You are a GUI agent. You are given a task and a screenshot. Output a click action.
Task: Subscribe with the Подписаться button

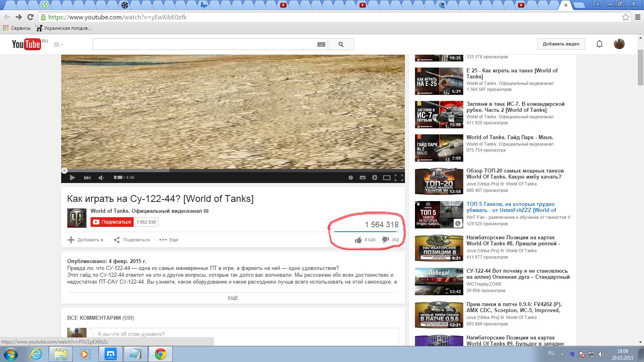tap(112, 222)
